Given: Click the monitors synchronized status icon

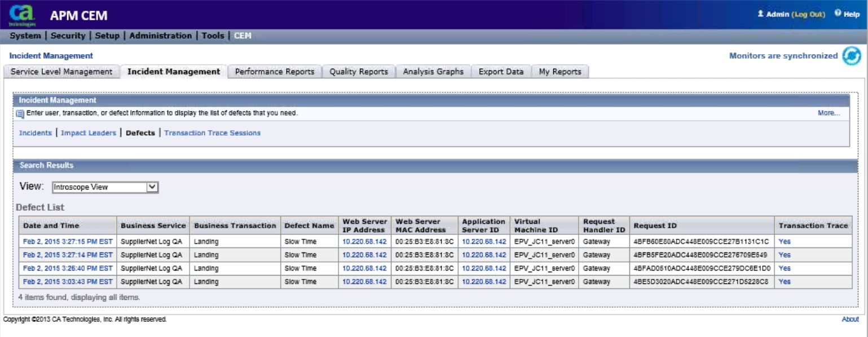Looking at the screenshot, I should (x=852, y=56).
